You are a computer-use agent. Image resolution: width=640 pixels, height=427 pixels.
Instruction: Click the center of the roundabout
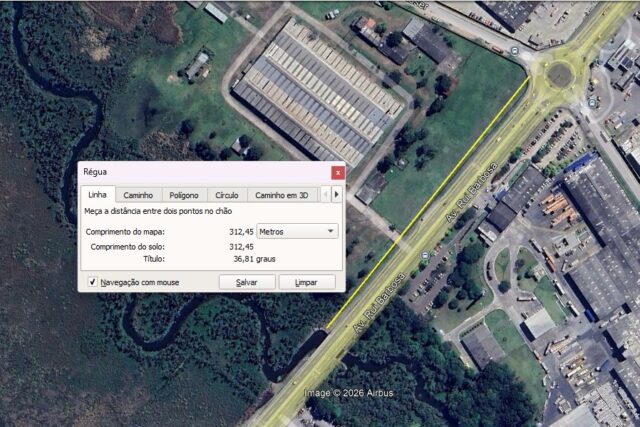pos(559,74)
